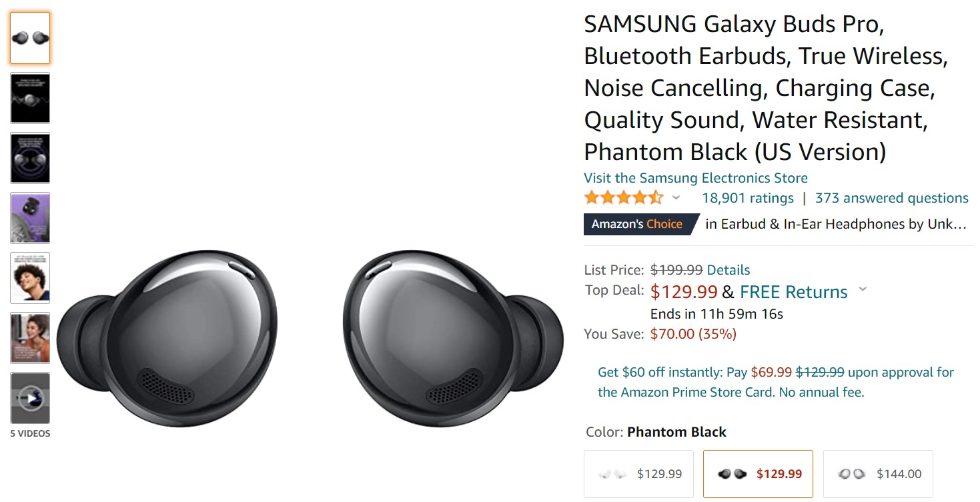View the 373 answered questions

(891, 198)
